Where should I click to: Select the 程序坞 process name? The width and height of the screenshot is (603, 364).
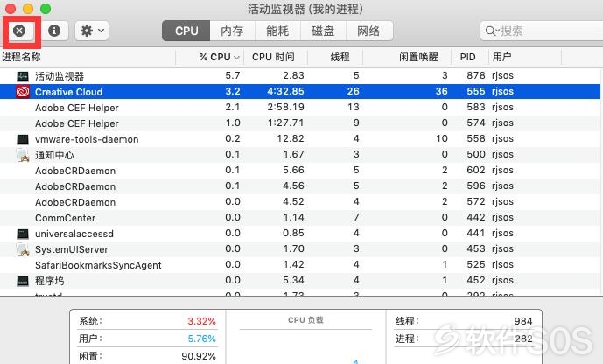pyautogui.click(x=49, y=281)
